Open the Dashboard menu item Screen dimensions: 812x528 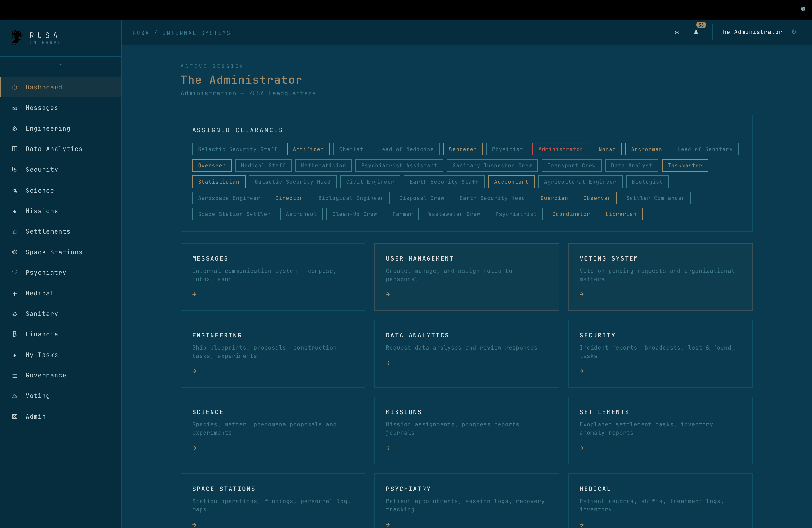click(61, 87)
